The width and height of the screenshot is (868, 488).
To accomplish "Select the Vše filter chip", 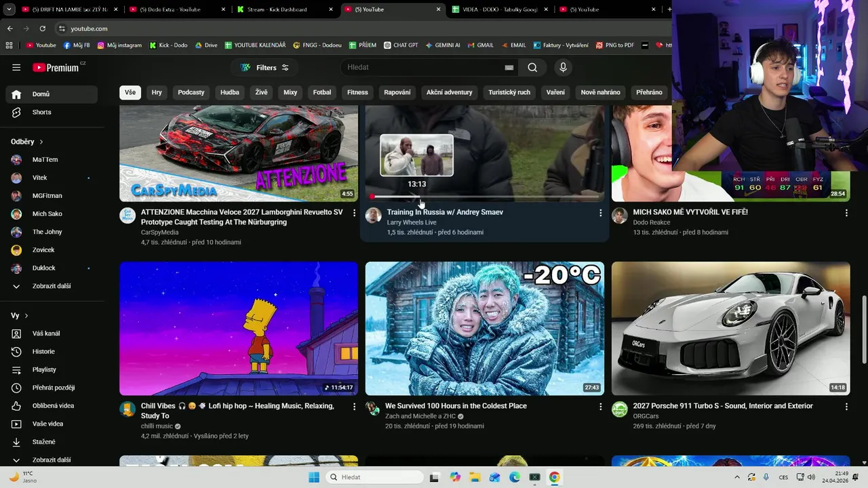I will click(x=130, y=92).
